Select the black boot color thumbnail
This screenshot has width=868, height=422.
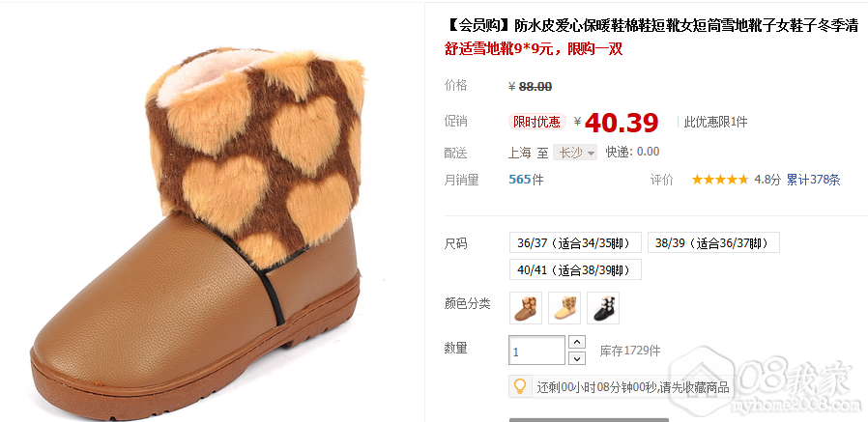[603, 308]
